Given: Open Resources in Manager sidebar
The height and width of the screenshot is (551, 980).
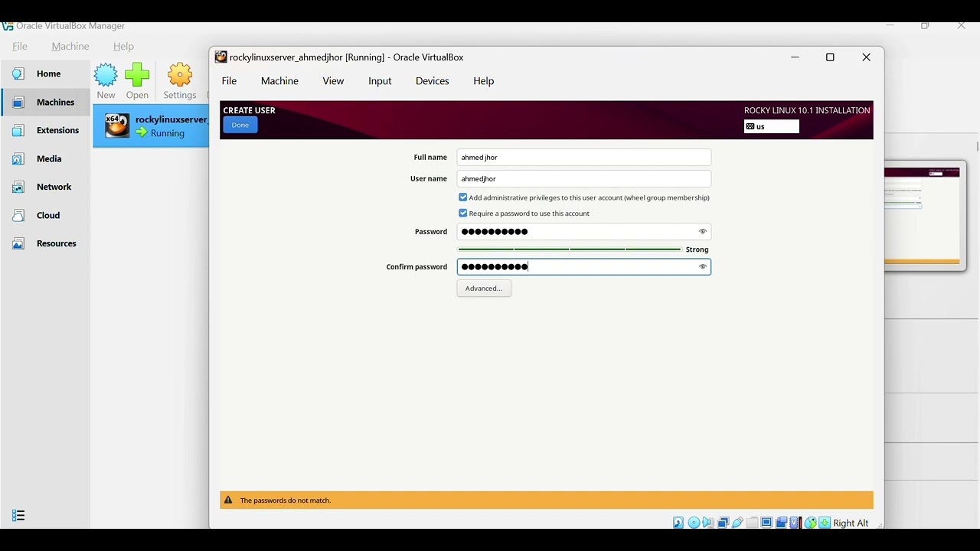Looking at the screenshot, I should [x=44, y=243].
